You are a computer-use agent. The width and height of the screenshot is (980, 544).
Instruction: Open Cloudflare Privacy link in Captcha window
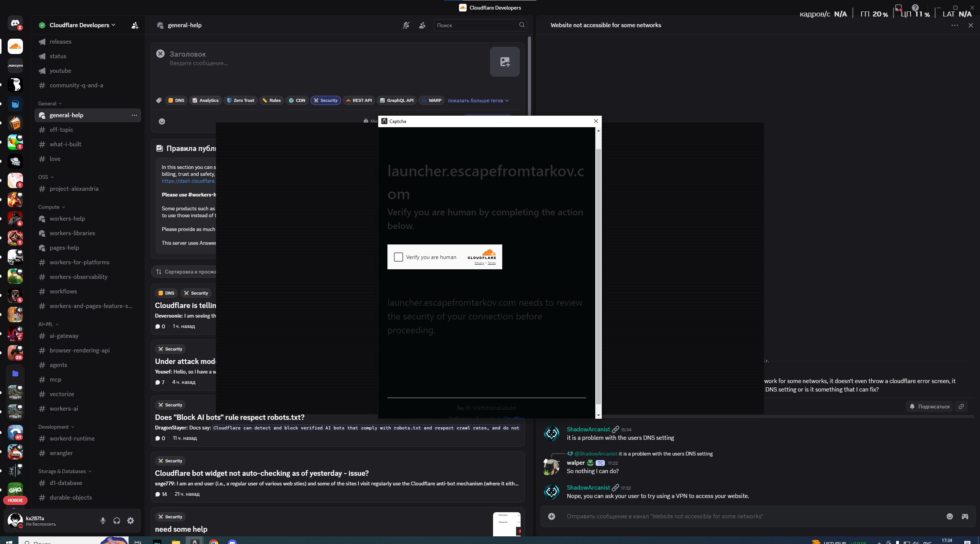479,263
